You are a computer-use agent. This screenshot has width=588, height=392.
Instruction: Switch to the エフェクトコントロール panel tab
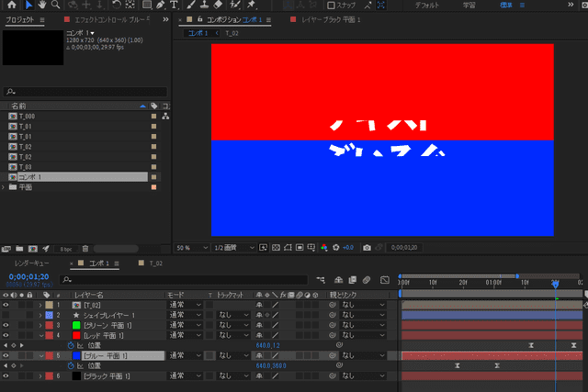(112, 19)
